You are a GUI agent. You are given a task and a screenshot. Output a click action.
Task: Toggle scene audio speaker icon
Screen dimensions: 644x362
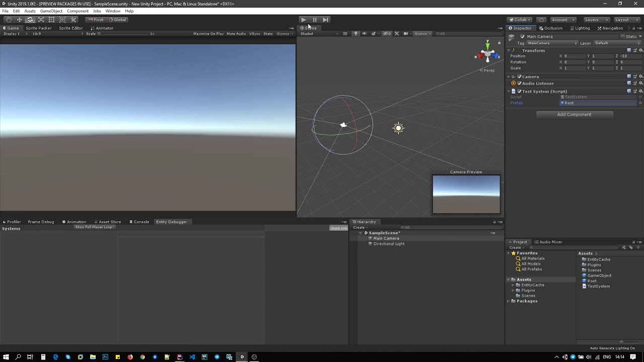point(364,34)
